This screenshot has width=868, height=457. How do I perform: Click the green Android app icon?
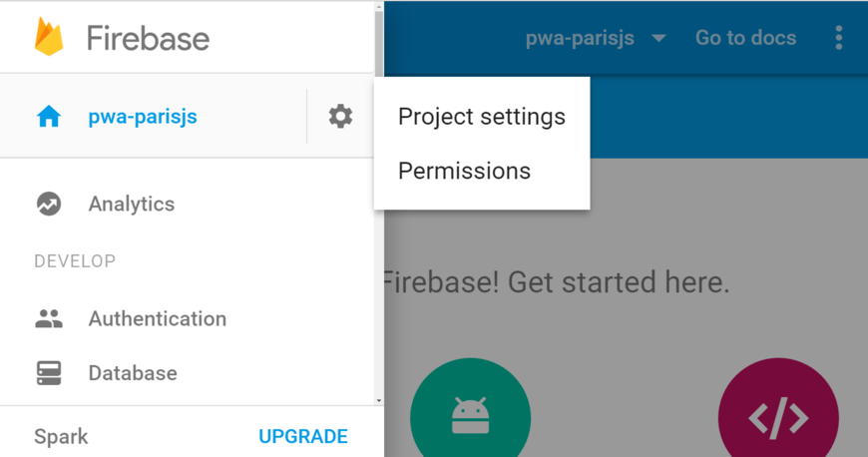coord(470,415)
